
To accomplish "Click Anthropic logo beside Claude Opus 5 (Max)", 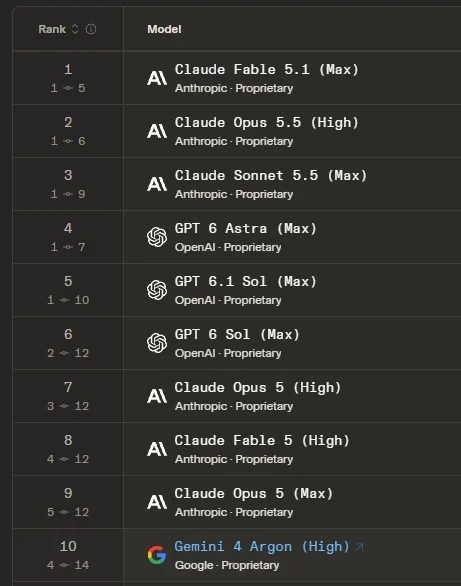I will [x=157, y=502].
